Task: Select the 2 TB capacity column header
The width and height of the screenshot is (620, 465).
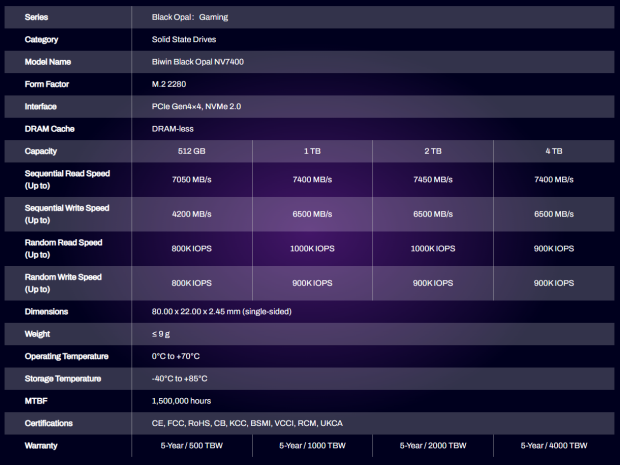Action: pos(431,151)
